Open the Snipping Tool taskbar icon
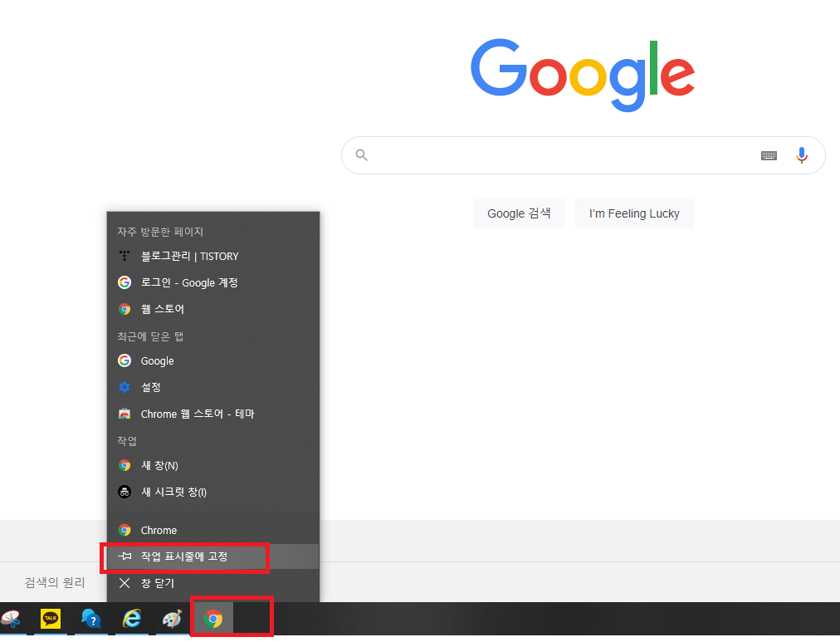Image resolution: width=840 pixels, height=642 pixels. (x=12, y=619)
